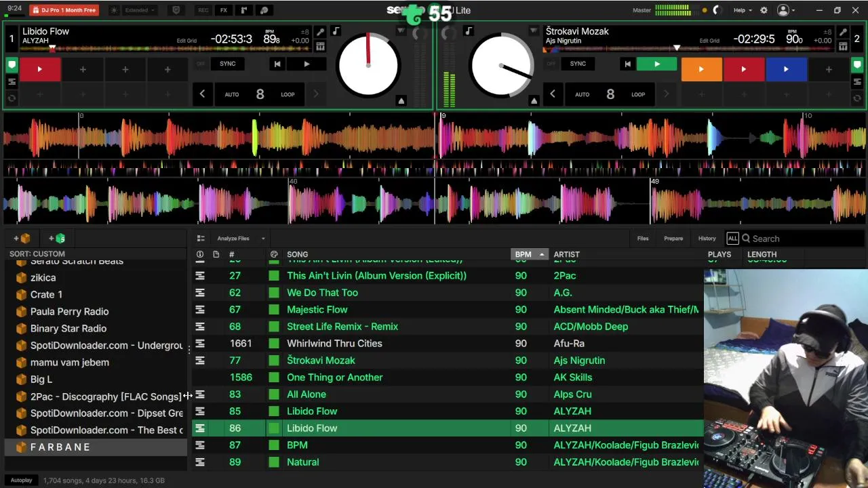This screenshot has width=868, height=488.
Task: Jump to track start on deck 2
Action: 627,64
